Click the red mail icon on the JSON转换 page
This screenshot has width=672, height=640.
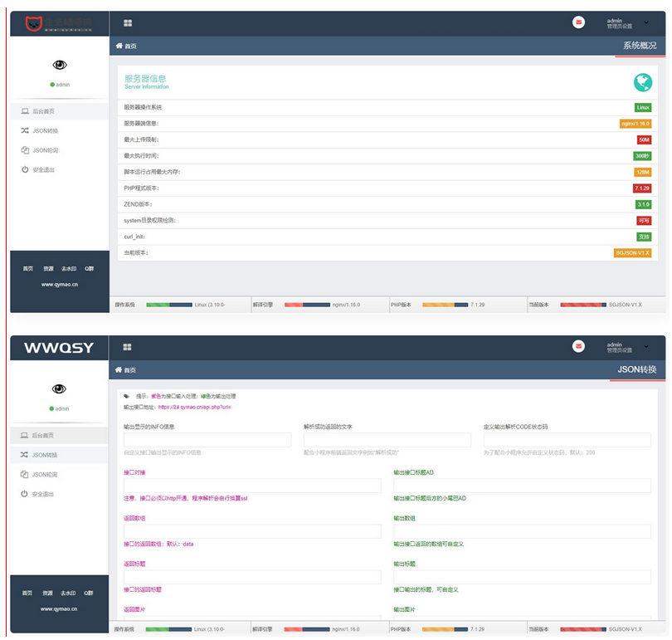(x=578, y=346)
